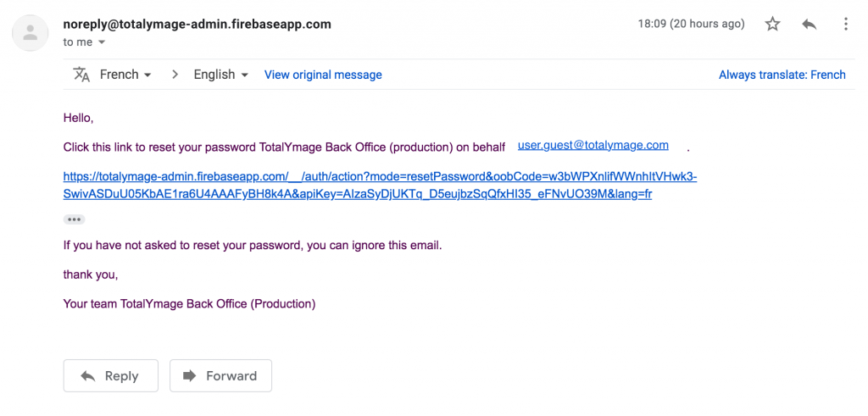Click the "ignore this email" paragraph
This screenshot has height=416, width=868.
(x=253, y=245)
